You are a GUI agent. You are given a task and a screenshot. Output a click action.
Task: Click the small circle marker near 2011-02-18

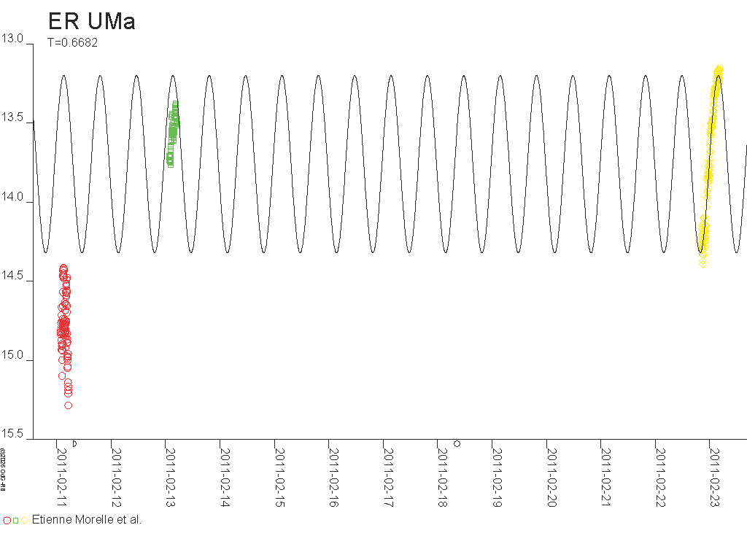(457, 444)
